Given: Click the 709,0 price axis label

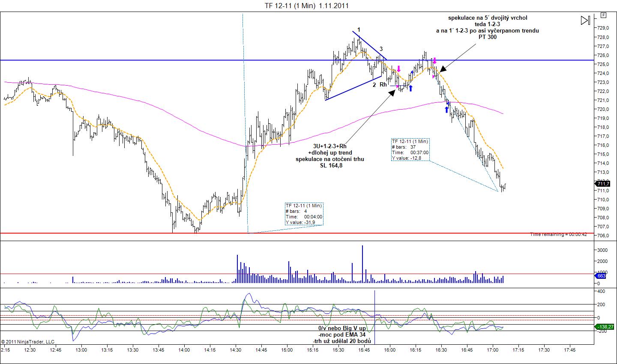Looking at the screenshot, I should pos(603,209).
